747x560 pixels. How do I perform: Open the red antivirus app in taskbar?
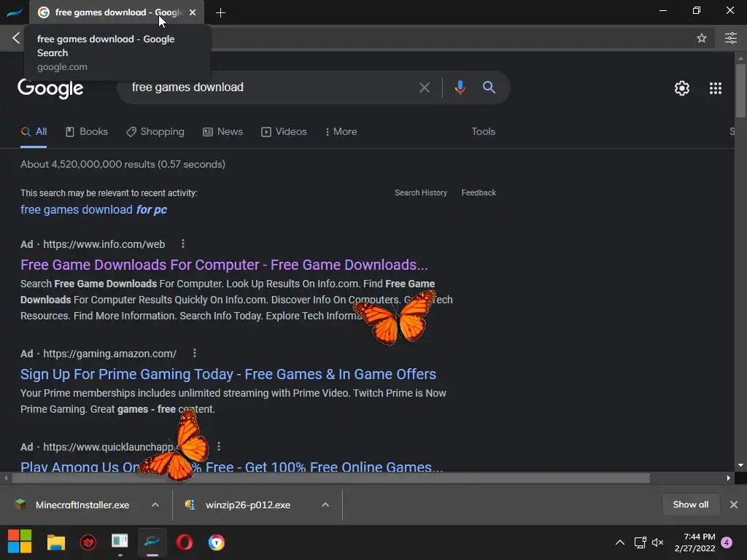coord(88,542)
